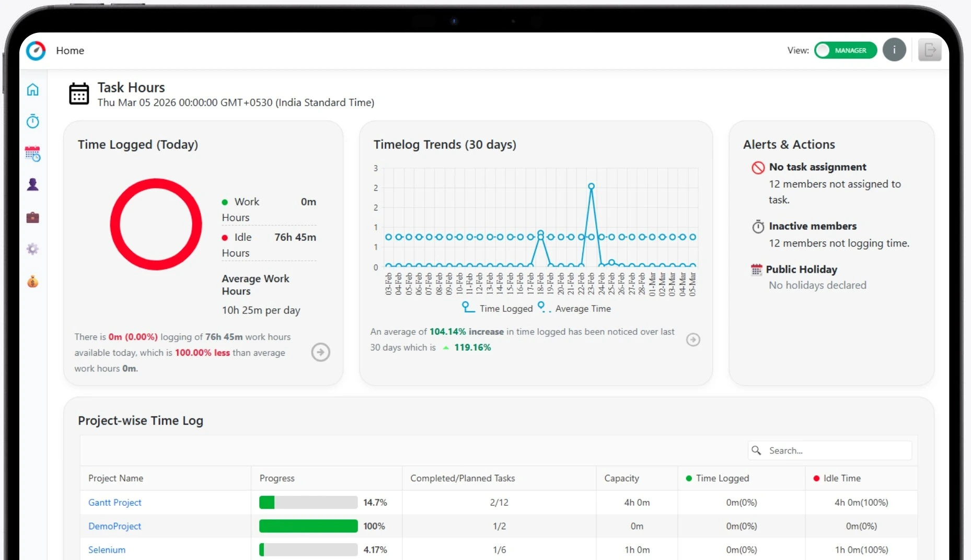The height and width of the screenshot is (560, 971).
Task: Open the money bag payroll icon in the sidebar
Action: point(32,282)
